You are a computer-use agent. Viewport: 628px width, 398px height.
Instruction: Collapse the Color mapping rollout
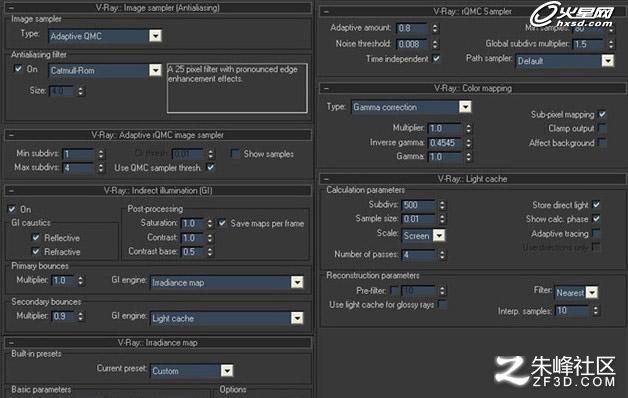tap(326, 88)
